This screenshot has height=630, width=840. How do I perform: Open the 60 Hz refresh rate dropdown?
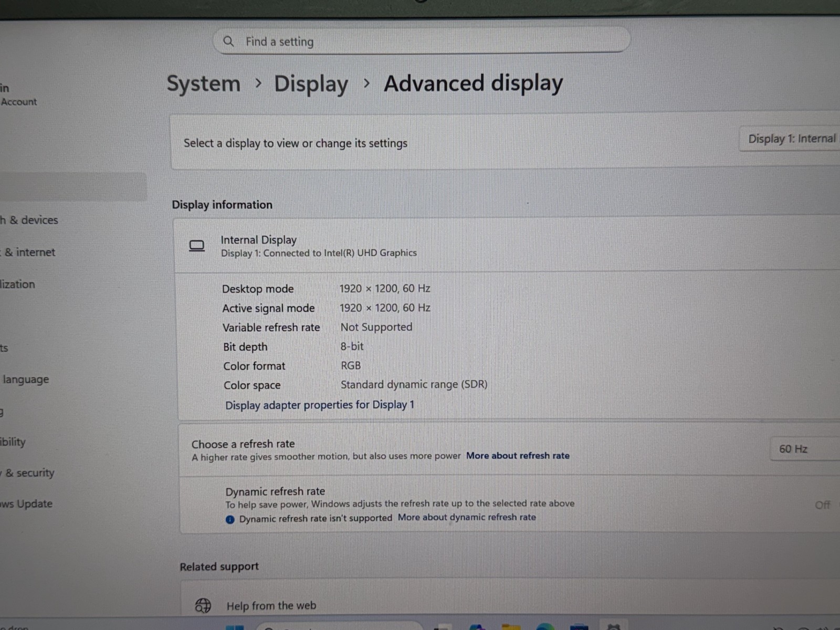pos(804,449)
